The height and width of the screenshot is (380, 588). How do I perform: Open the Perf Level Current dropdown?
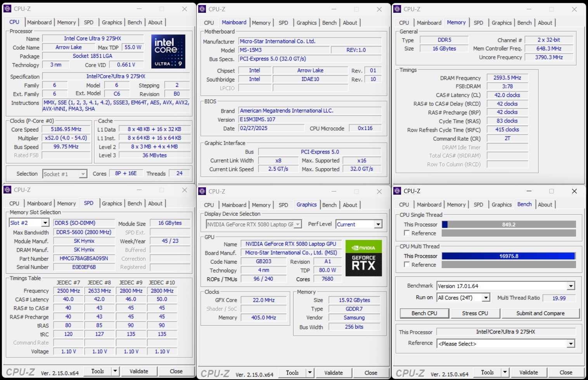(x=378, y=225)
